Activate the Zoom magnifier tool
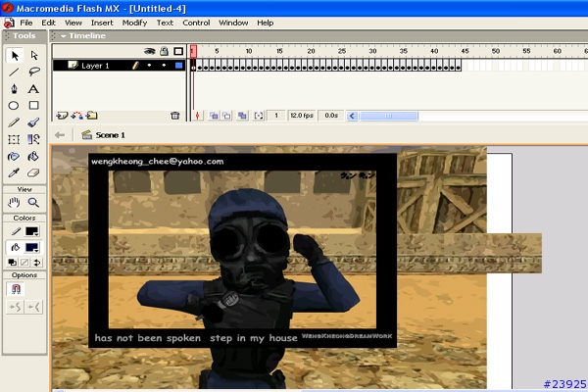This screenshot has height=392, width=588. click(x=33, y=203)
